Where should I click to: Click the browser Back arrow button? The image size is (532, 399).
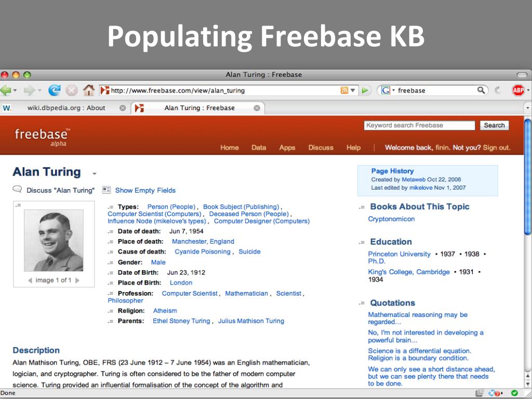[x=6, y=90]
